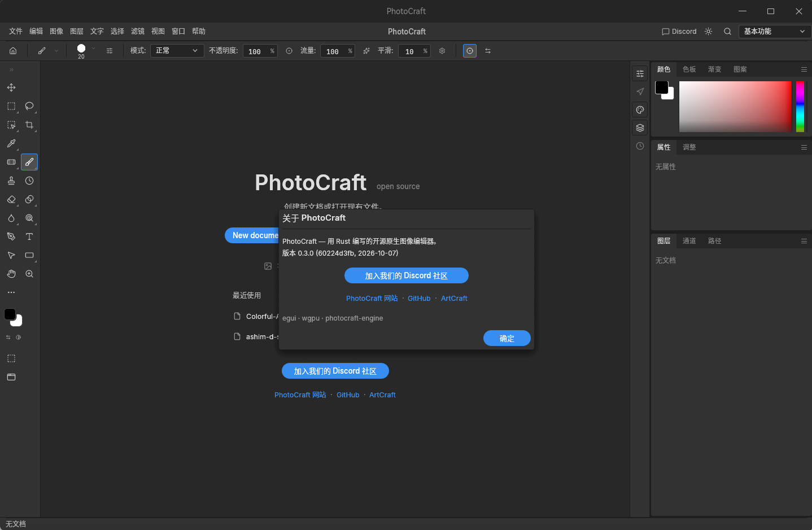Select the Zoom tool
812x530 pixels.
pos(29,274)
